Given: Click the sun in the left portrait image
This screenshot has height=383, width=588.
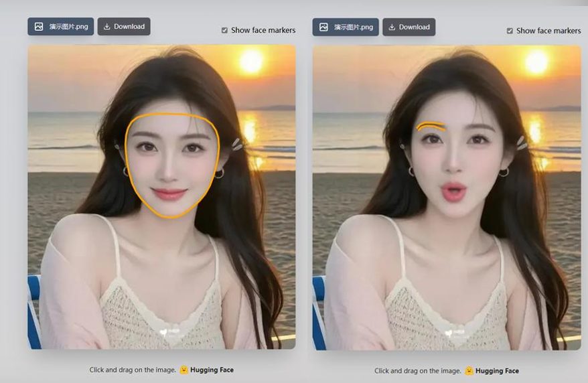Looking at the screenshot, I should [251, 62].
